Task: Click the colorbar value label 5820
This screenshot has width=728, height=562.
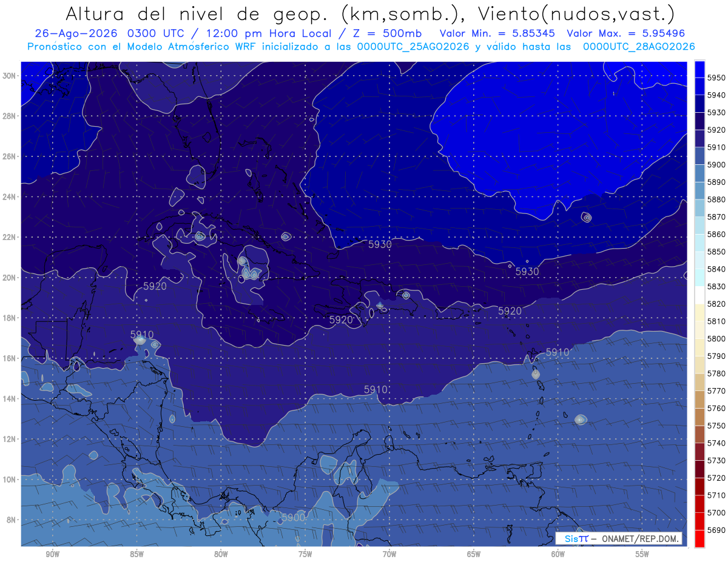Action: pyautogui.click(x=716, y=304)
